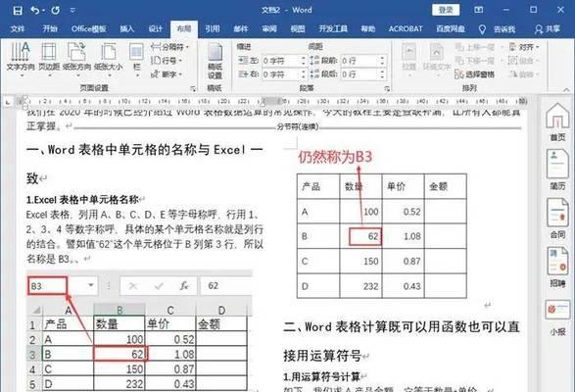Click the 共享 share button
This screenshot has height=392, width=575.
click(548, 29)
